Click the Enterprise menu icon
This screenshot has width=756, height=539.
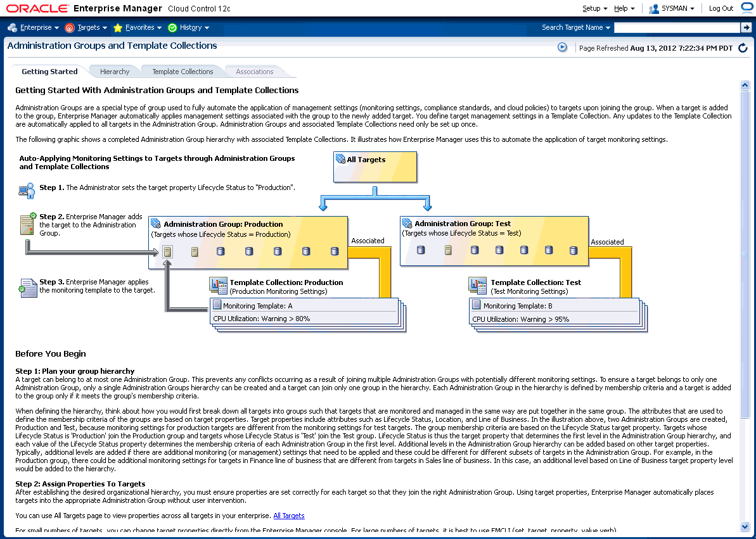pos(13,27)
